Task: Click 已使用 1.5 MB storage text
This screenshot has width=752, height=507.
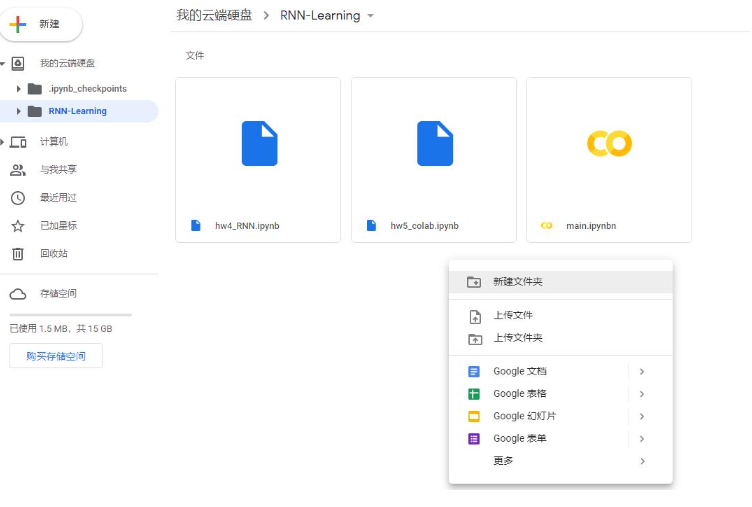Action: [61, 329]
